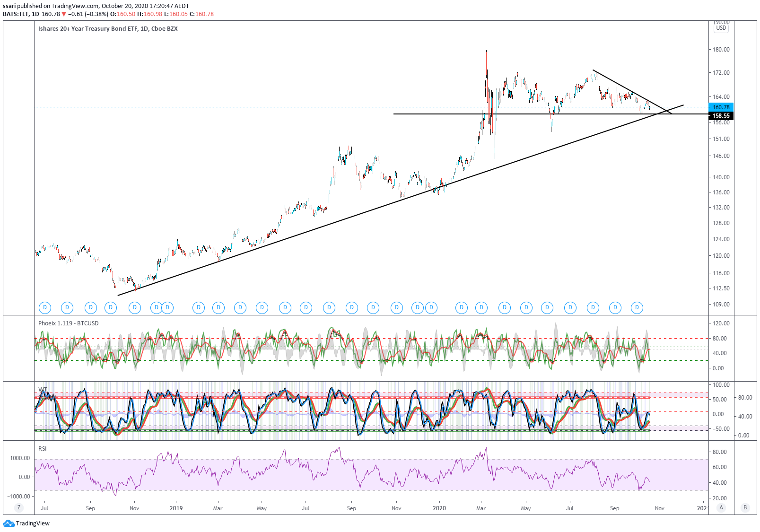Click the ssari author name
Image resolution: width=760 pixels, height=532 pixels.
pyautogui.click(x=9, y=6)
